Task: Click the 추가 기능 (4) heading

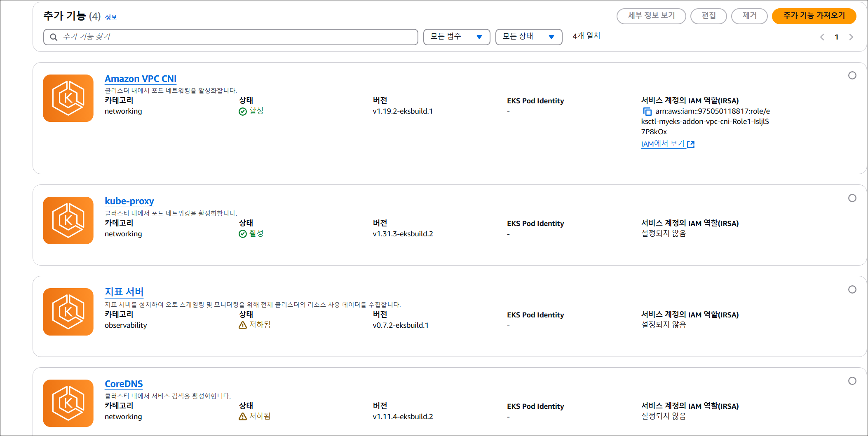Action: 72,16
